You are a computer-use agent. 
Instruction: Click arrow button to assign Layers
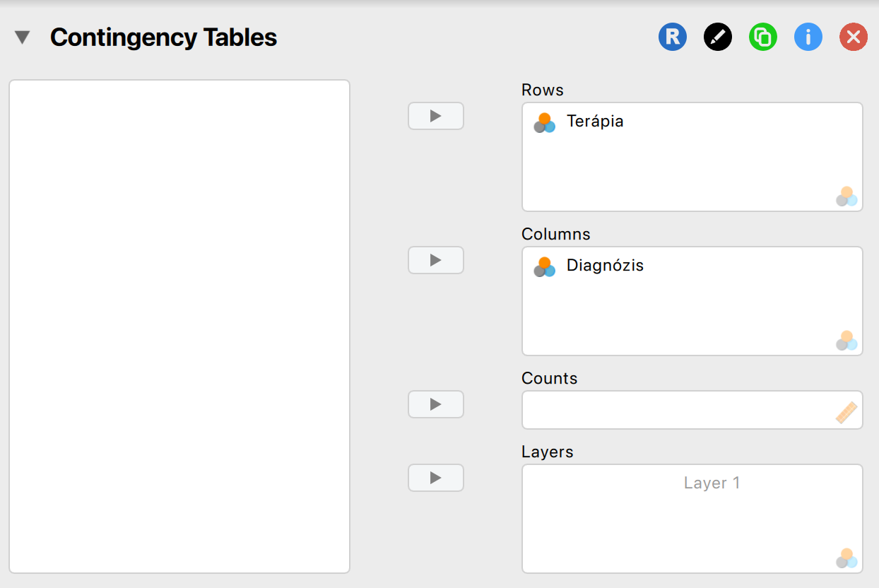(436, 478)
